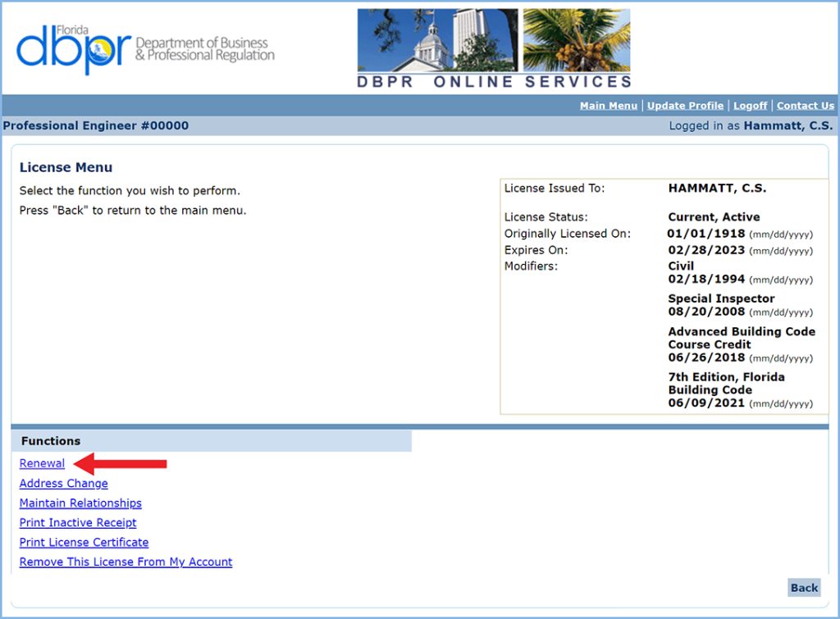
Task: Click the Professional Engineer #00000 header
Action: click(97, 125)
